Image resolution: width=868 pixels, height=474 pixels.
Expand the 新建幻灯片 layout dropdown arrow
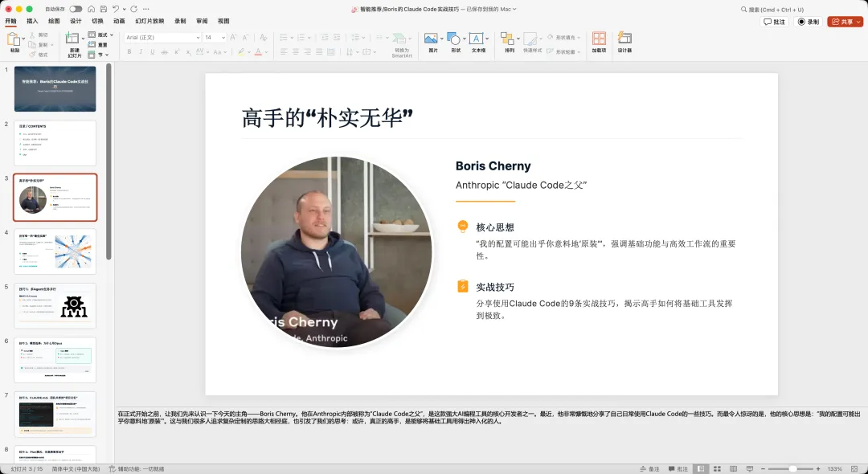click(x=83, y=39)
